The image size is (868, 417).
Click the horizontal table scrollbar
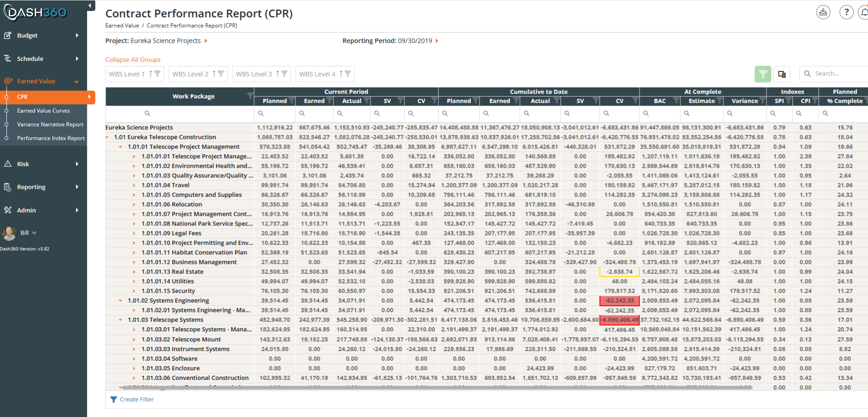pyautogui.click(x=437, y=388)
